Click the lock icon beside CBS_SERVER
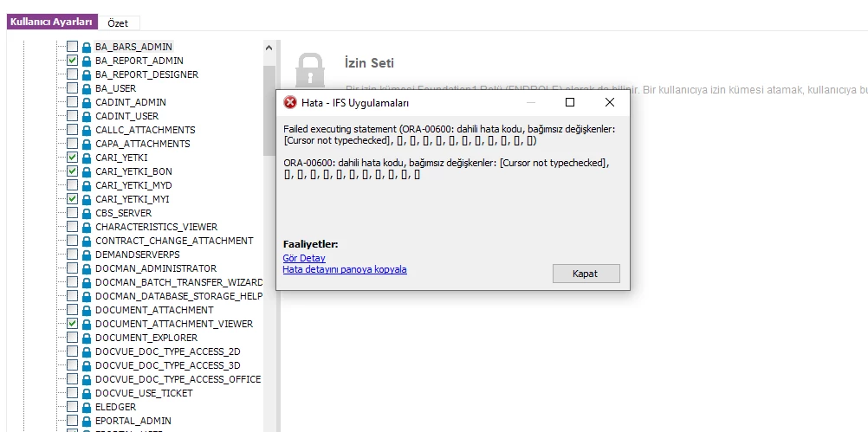The width and height of the screenshot is (868, 432). click(x=87, y=213)
